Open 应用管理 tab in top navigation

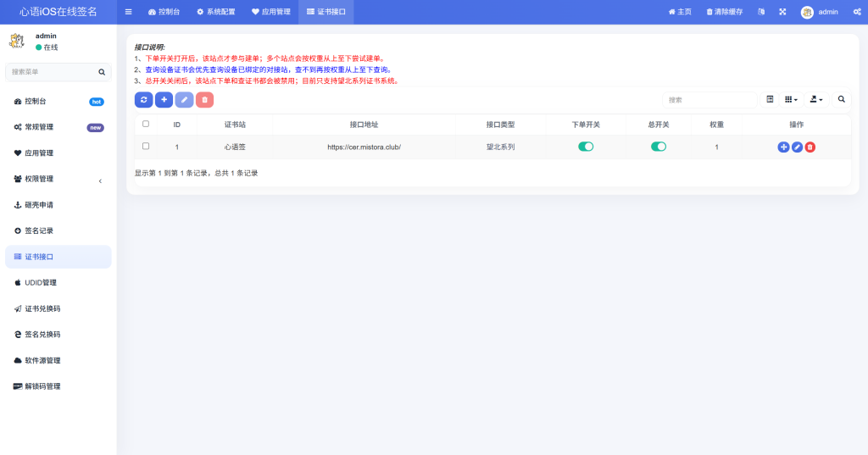[271, 12]
